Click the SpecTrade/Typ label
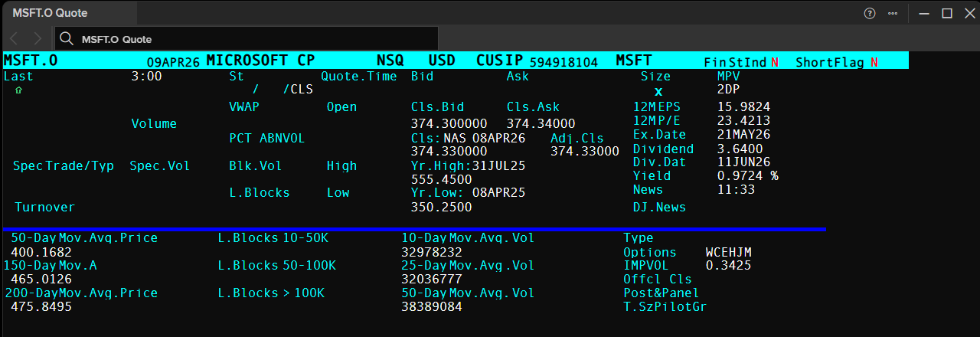The height and width of the screenshot is (337, 980). coord(64,166)
